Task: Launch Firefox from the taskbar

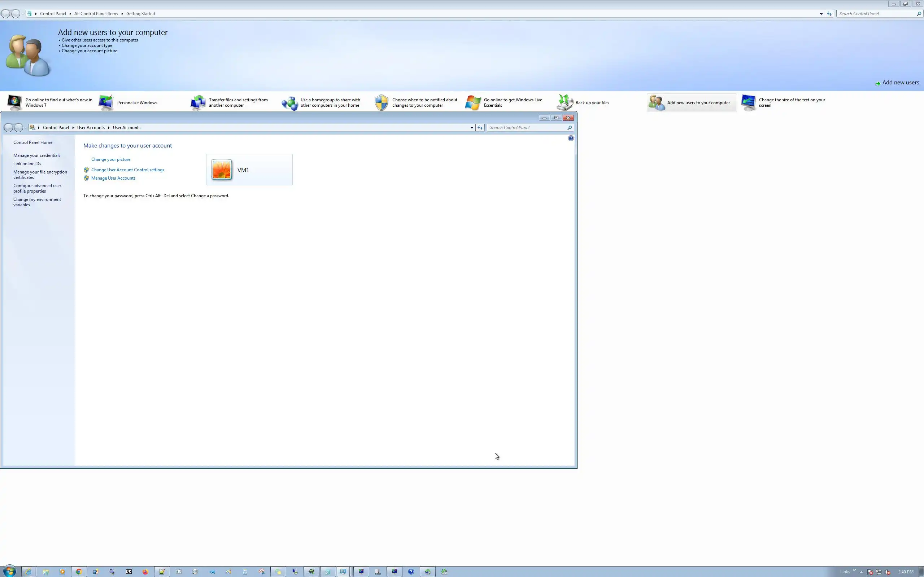Action: coord(145,572)
